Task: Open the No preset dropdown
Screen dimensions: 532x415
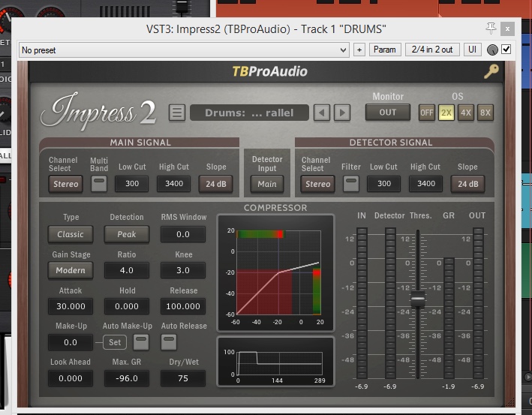Action: click(184, 50)
